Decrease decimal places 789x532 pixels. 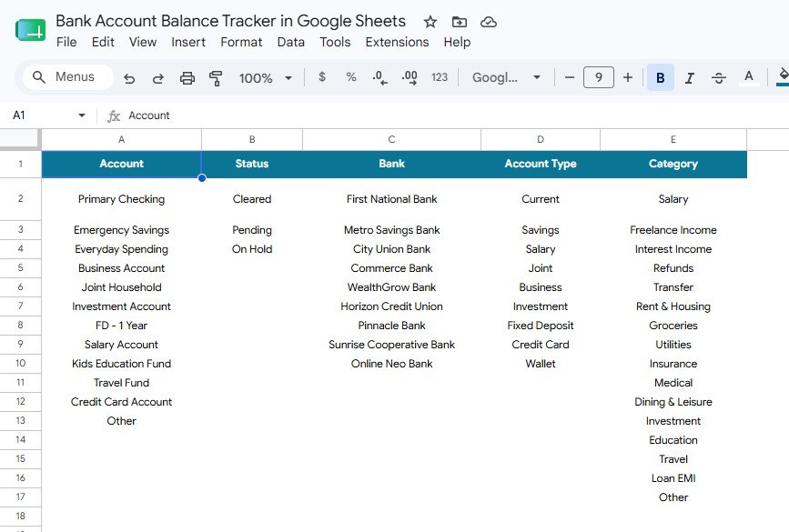(379, 77)
